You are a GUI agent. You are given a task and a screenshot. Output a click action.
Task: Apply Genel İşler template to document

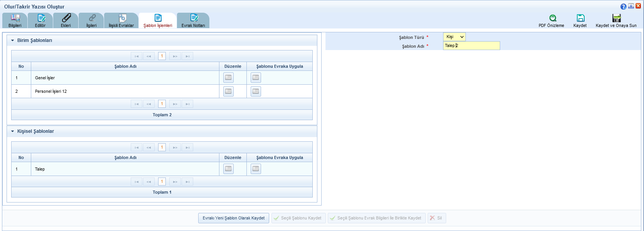[256, 78]
